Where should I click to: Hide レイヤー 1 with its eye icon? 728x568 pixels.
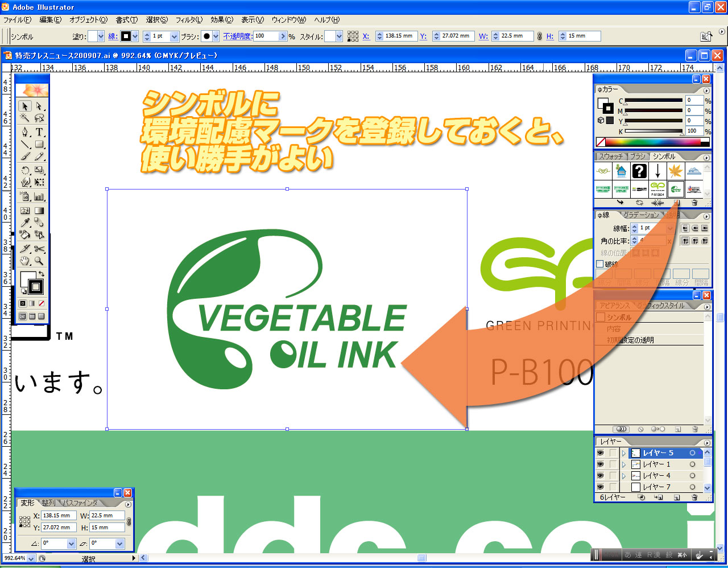pyautogui.click(x=601, y=464)
